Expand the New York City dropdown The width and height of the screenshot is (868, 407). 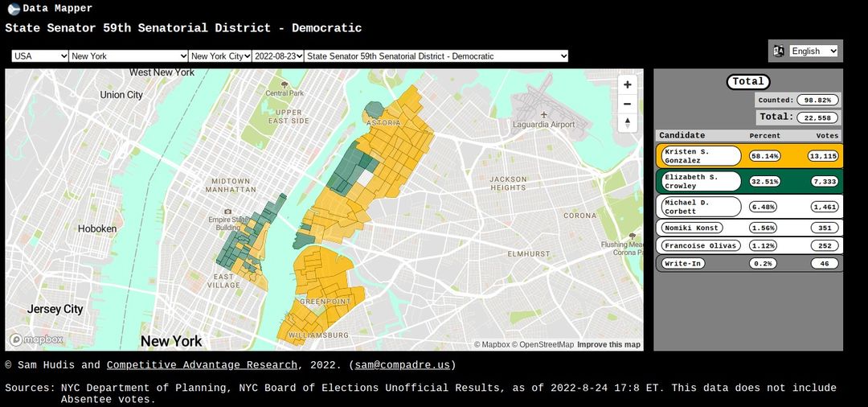tap(220, 56)
